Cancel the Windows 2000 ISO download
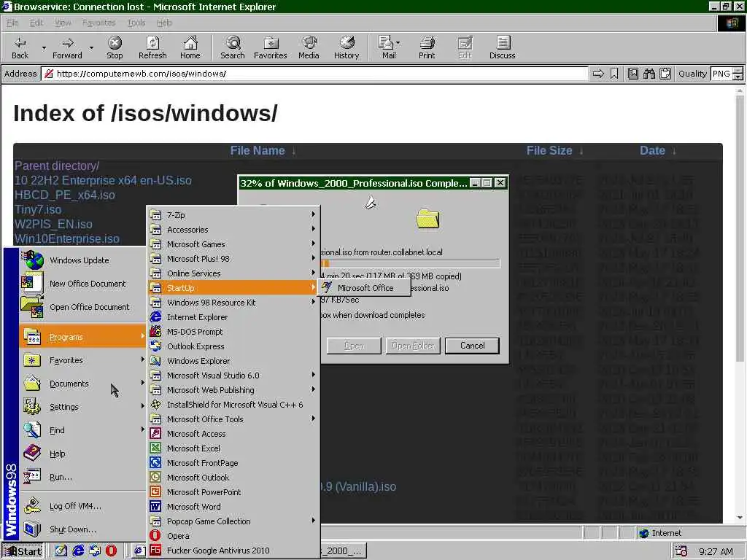Viewport: 747px width, 560px height. (472, 346)
